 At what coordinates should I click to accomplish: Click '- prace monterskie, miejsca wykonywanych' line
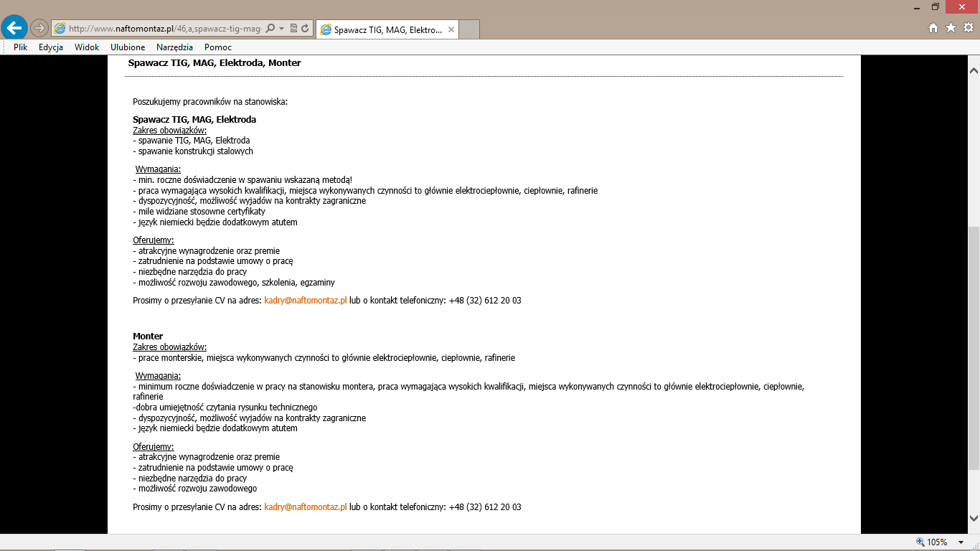[324, 358]
